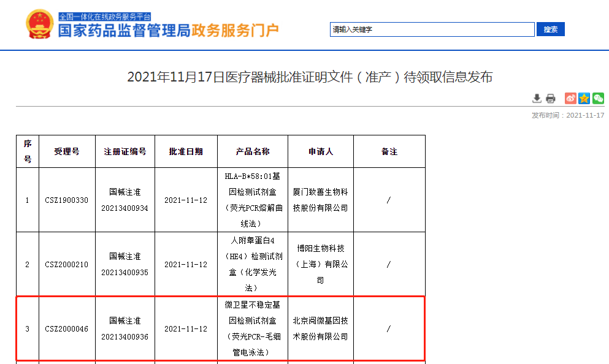Click the 注册证编号 column header
Image resolution: width=609 pixels, height=364 pixels.
click(124, 151)
